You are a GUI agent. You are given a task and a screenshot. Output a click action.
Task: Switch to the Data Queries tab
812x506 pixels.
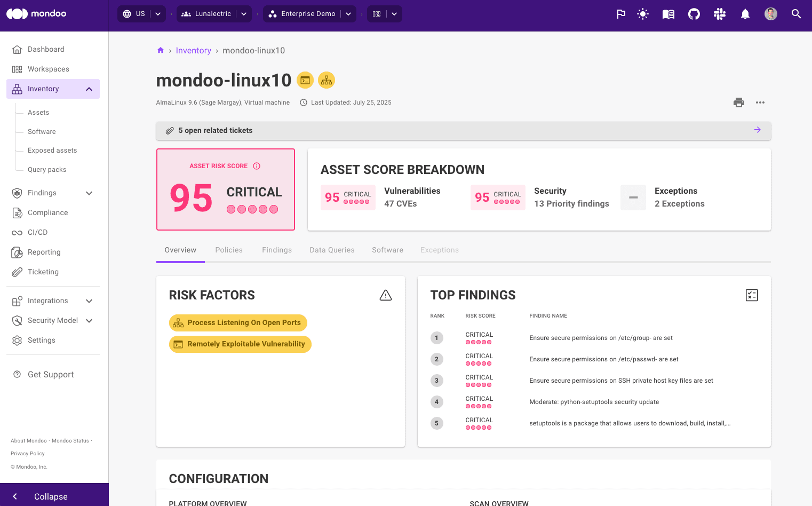tap(331, 250)
